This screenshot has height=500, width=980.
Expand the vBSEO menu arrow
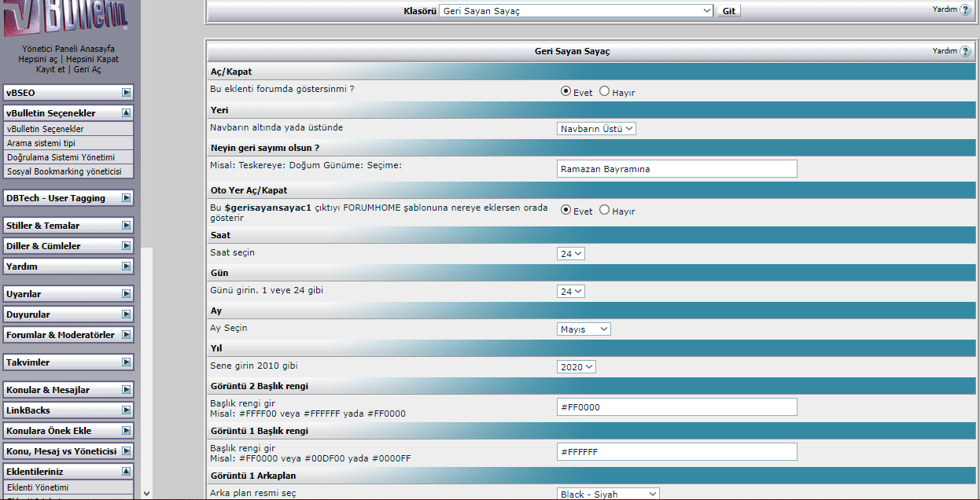(126, 93)
